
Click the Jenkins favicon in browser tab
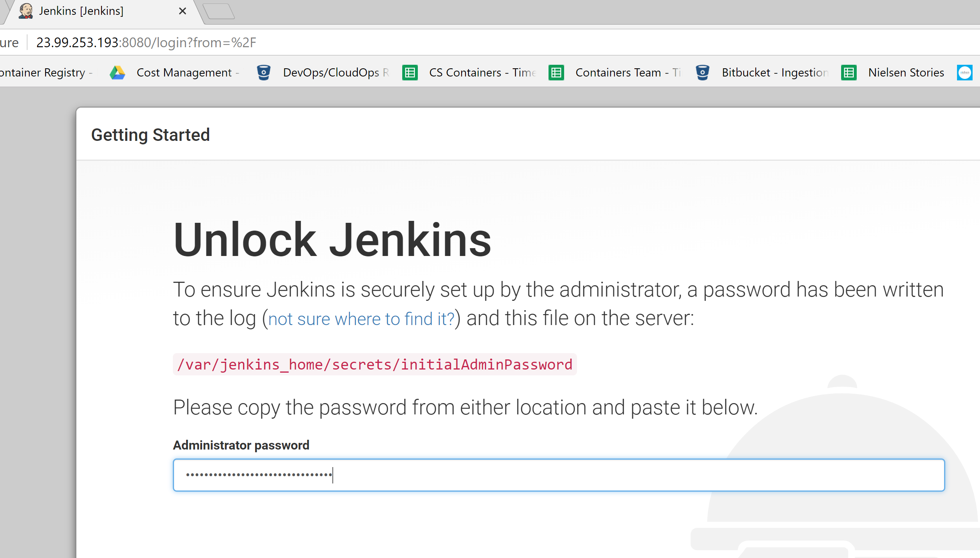[26, 11]
